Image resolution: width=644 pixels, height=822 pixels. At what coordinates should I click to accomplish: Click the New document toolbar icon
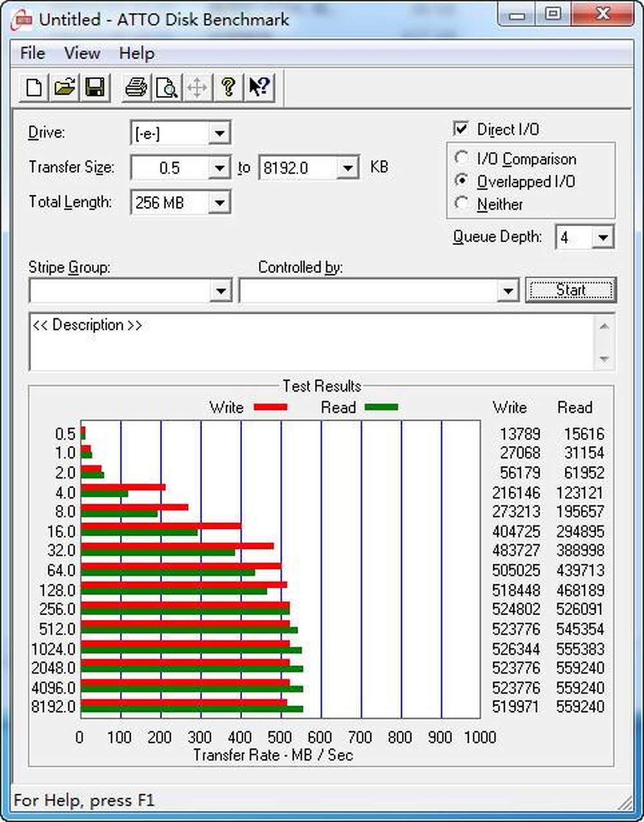click(34, 87)
